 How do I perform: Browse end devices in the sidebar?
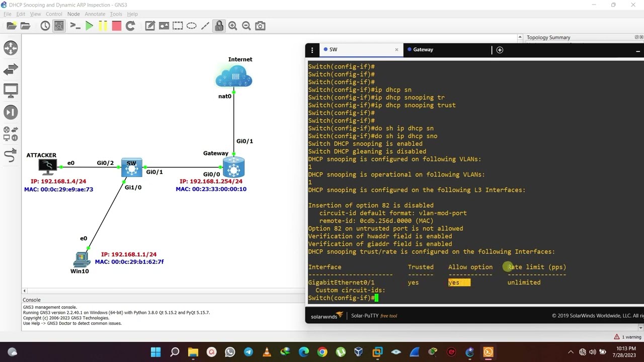11,91
